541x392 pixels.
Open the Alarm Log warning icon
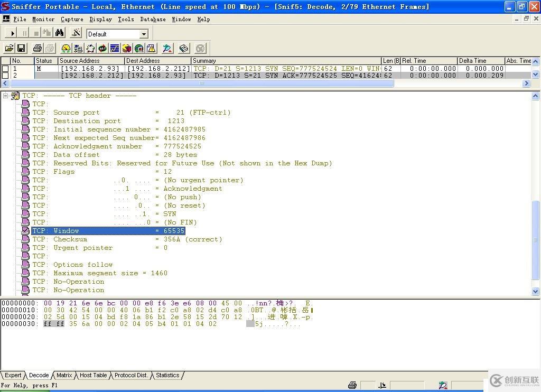click(x=151, y=48)
